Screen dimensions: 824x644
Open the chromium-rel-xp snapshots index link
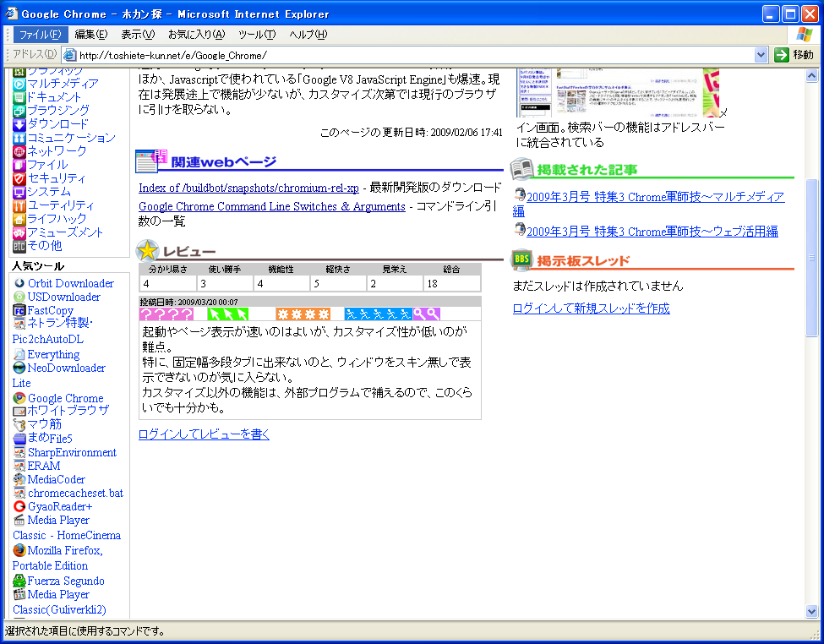click(248, 188)
